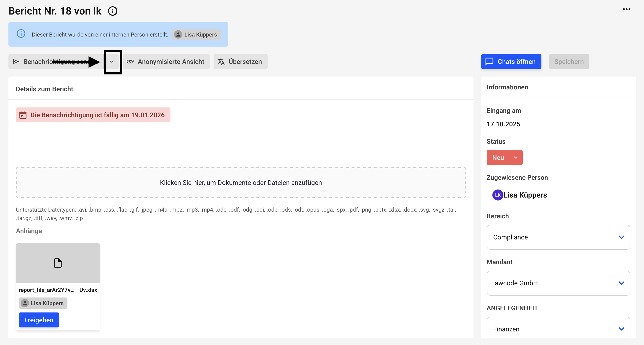Click the LK avatar of assigned person

pyautogui.click(x=497, y=195)
